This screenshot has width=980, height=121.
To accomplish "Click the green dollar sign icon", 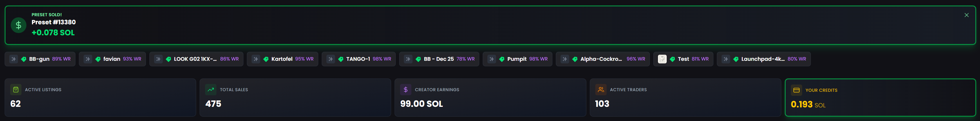I will tap(18, 25).
